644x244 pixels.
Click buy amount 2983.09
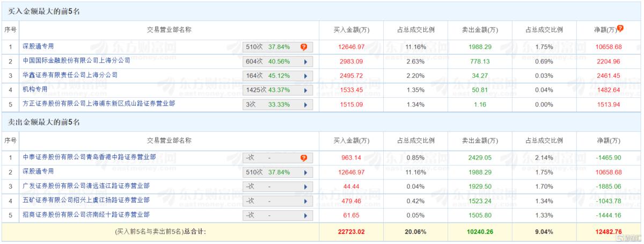[x=353, y=62]
